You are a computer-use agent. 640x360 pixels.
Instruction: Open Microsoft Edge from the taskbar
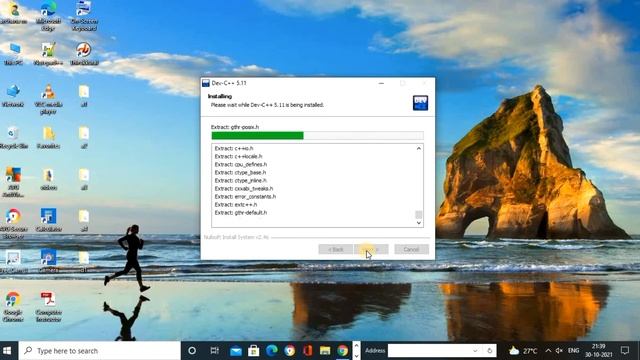click(x=271, y=351)
